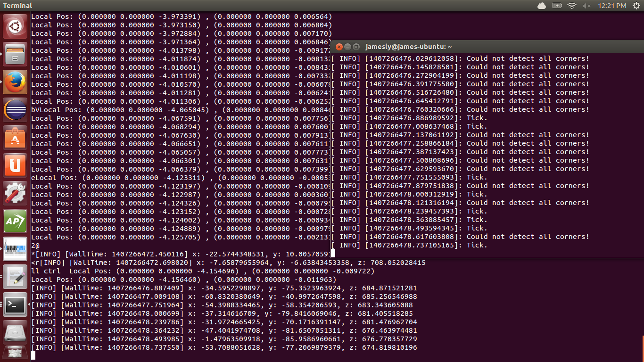
Task: Click the WallTime line with z: 681.476962704
Action: click(x=224, y=321)
